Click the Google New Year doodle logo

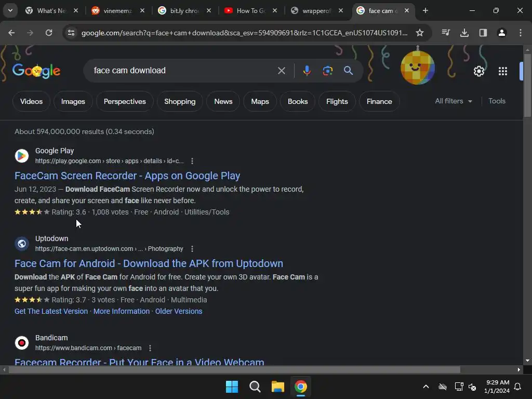coord(36,71)
